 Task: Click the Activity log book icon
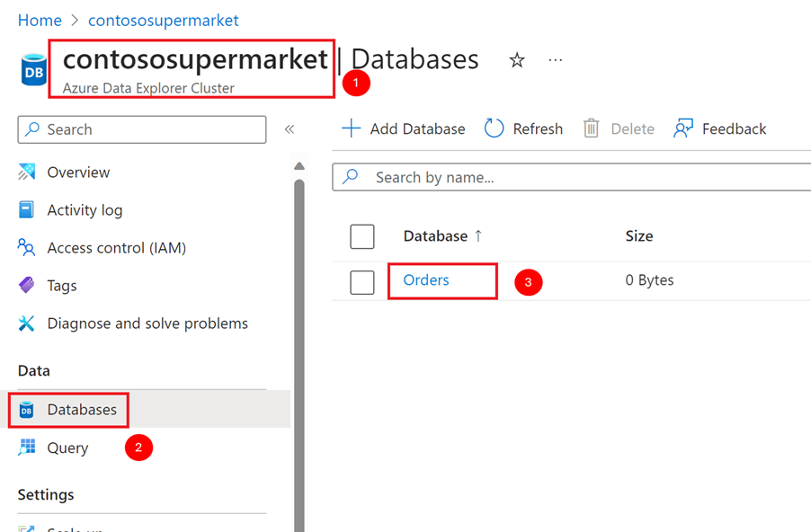pos(26,209)
